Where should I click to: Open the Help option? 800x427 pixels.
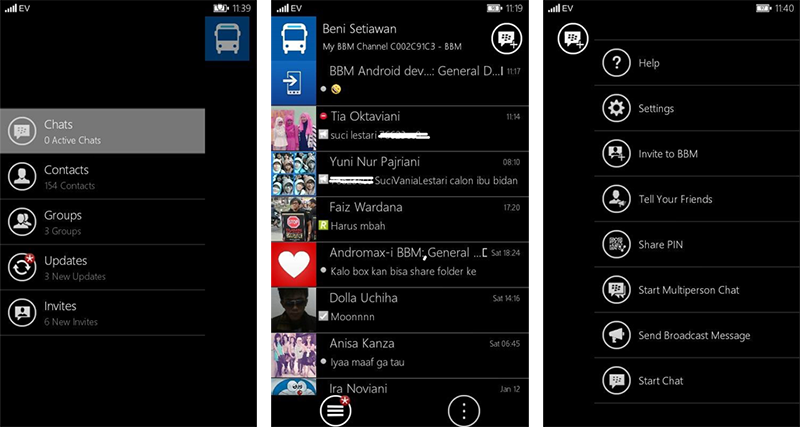697,63
